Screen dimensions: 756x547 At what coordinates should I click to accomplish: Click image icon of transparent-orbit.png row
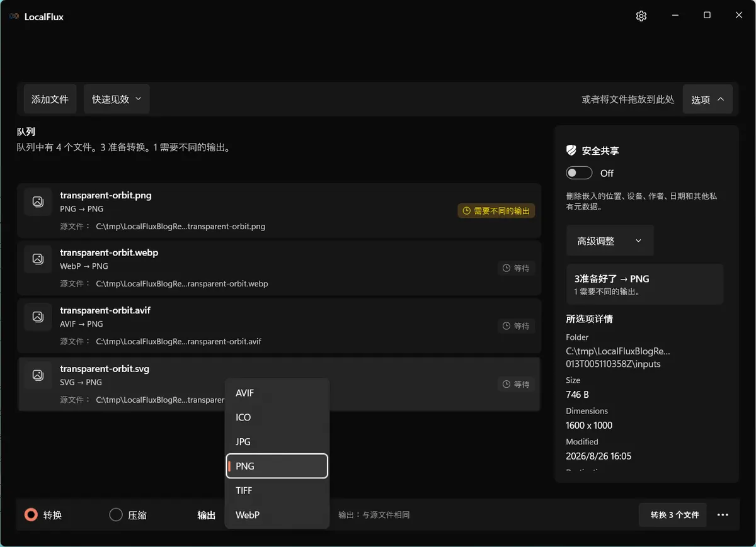[x=38, y=201]
